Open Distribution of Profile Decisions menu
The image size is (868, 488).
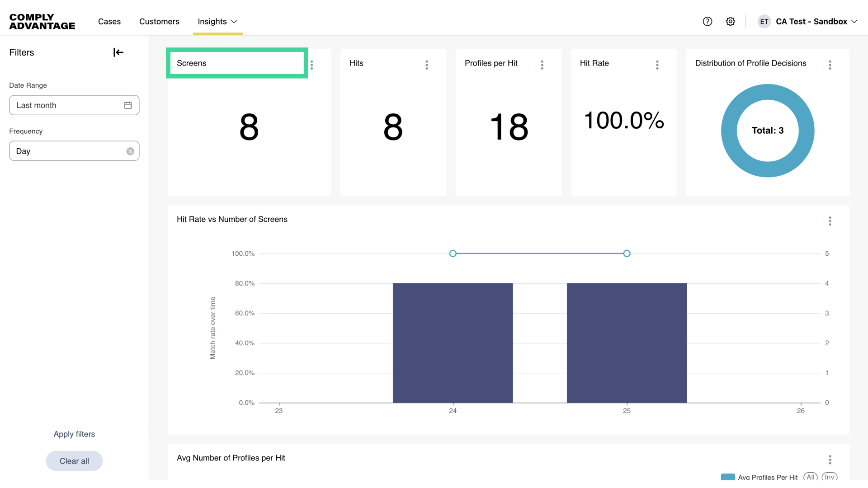[830, 65]
